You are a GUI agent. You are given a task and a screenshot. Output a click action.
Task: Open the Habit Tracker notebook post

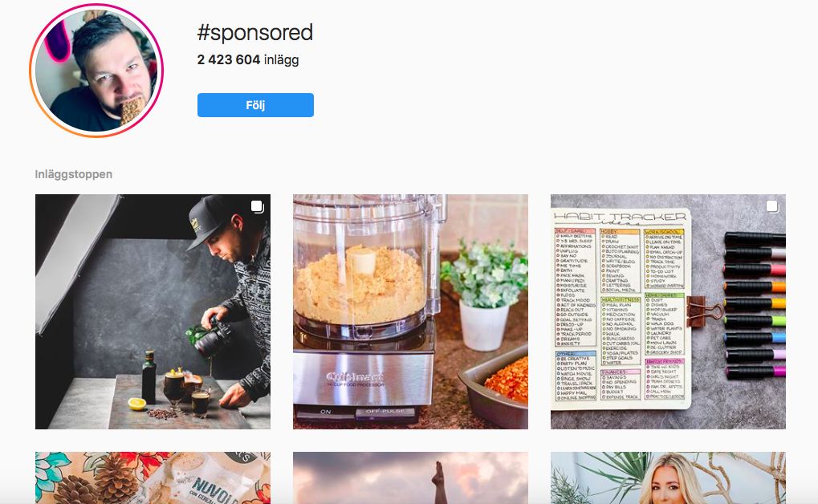pyautogui.click(x=668, y=311)
